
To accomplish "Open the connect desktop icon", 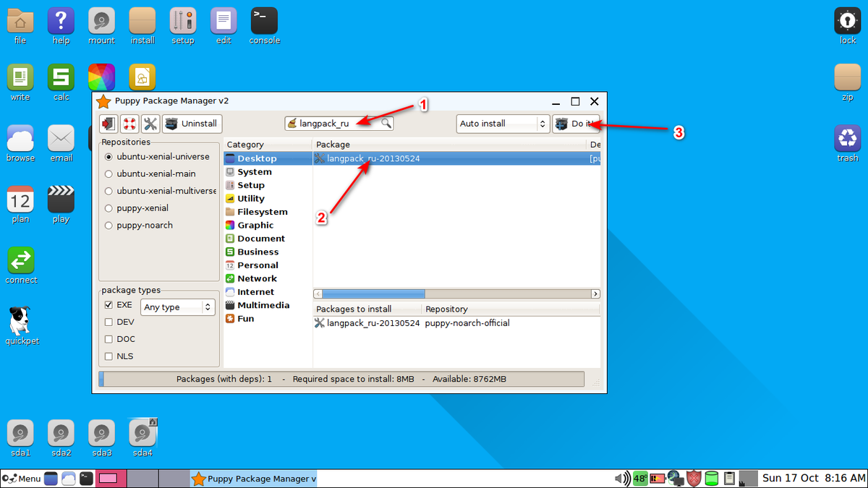I will pos(20,265).
